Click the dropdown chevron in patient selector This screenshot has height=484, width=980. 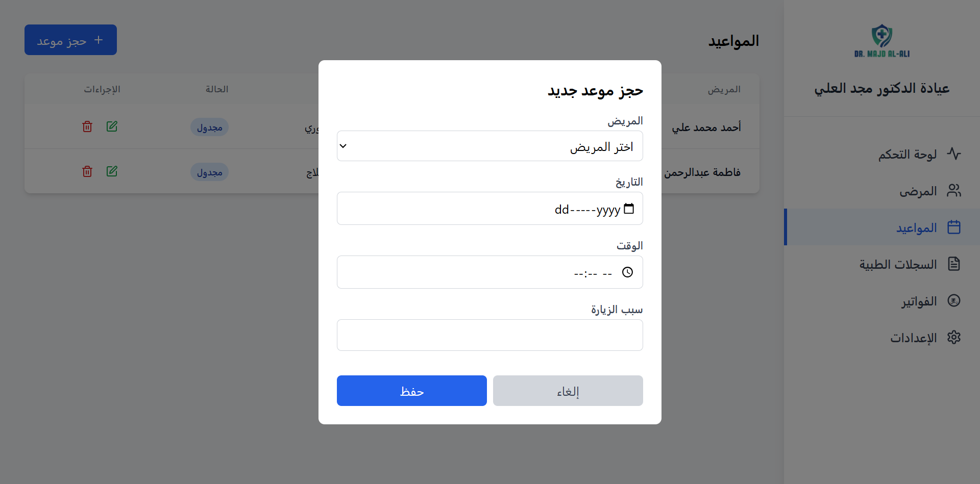[344, 146]
